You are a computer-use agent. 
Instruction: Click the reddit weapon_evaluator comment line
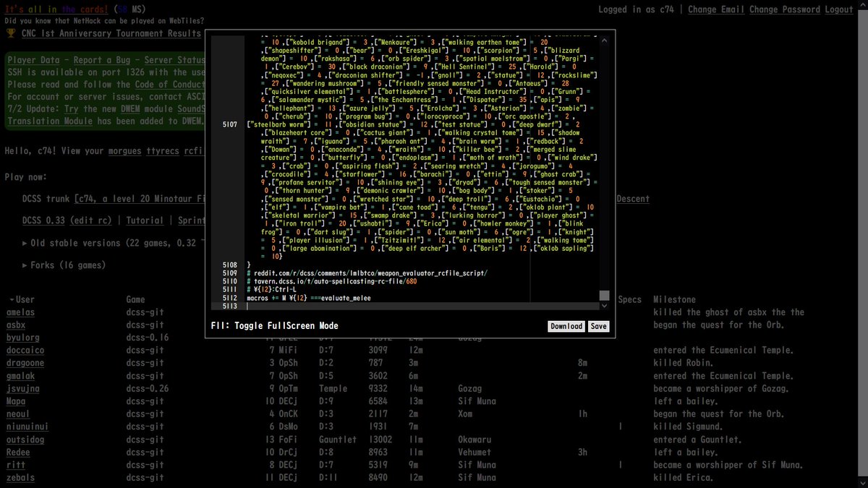point(367,273)
